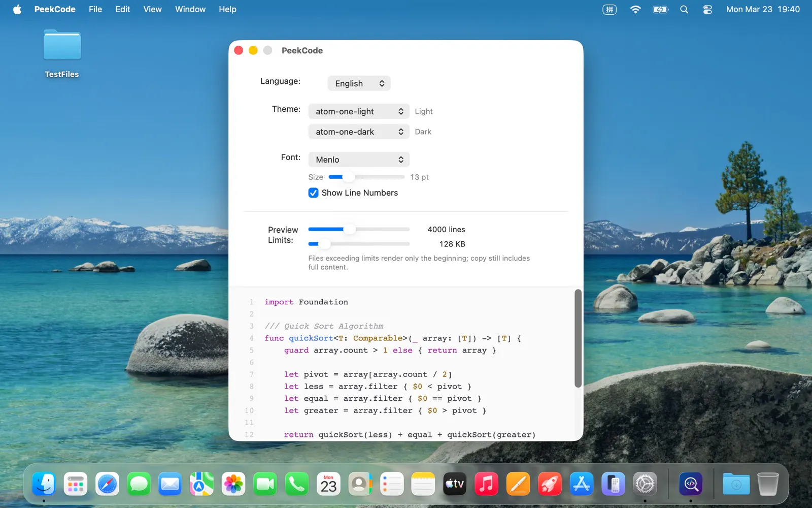Open the View menu

[152, 9]
